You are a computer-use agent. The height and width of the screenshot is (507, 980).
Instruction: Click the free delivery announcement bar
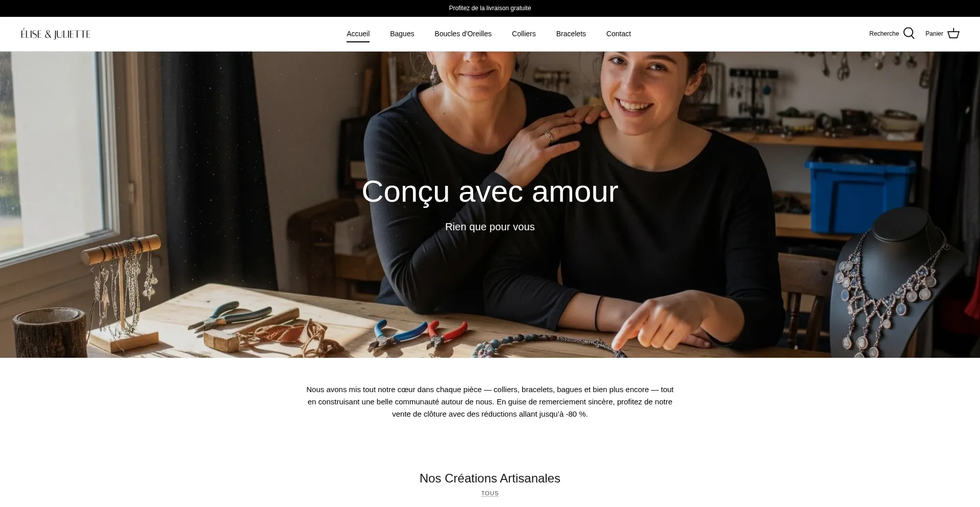[x=489, y=8]
